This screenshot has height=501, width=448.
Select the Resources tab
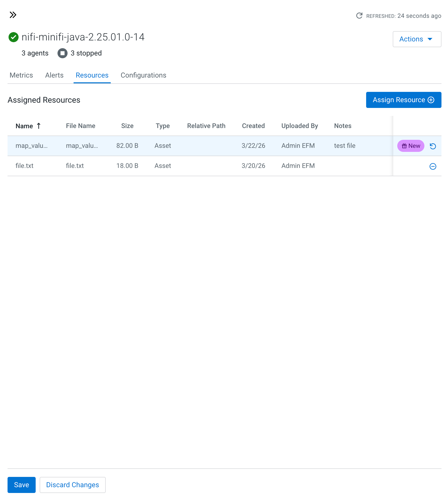point(92,75)
